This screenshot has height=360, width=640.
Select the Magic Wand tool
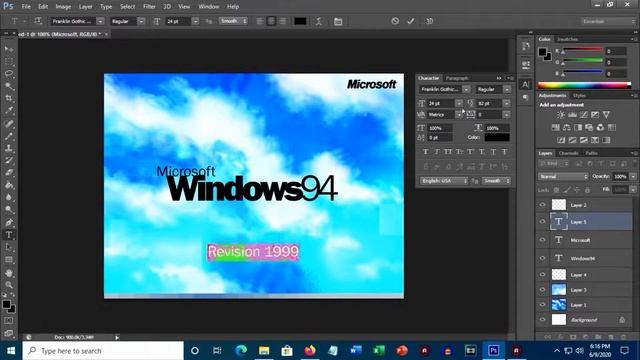[x=9, y=86]
